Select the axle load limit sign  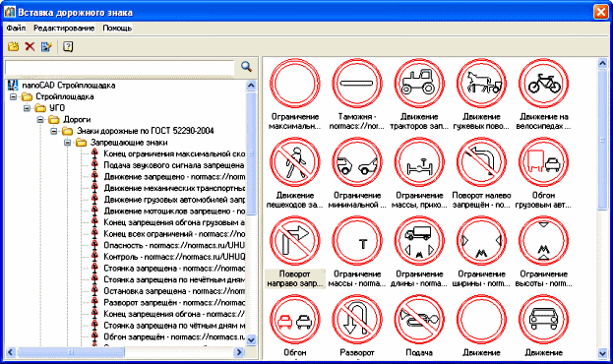[419, 162]
